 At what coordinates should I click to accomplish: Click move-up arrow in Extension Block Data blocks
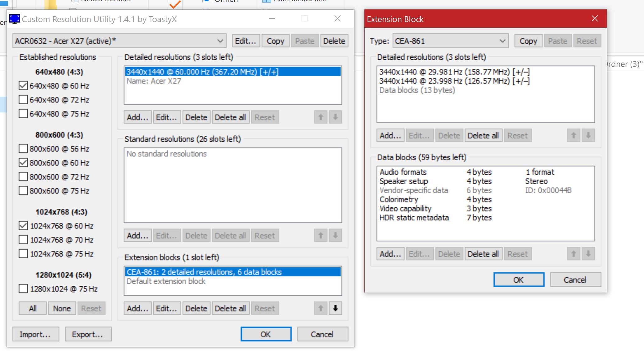coord(573,254)
